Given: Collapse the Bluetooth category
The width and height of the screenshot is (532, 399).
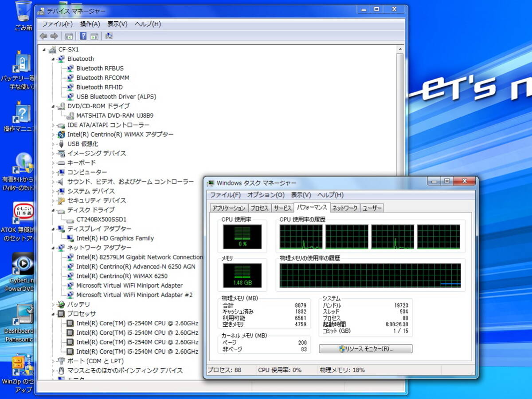Looking at the screenshot, I should tap(54, 59).
